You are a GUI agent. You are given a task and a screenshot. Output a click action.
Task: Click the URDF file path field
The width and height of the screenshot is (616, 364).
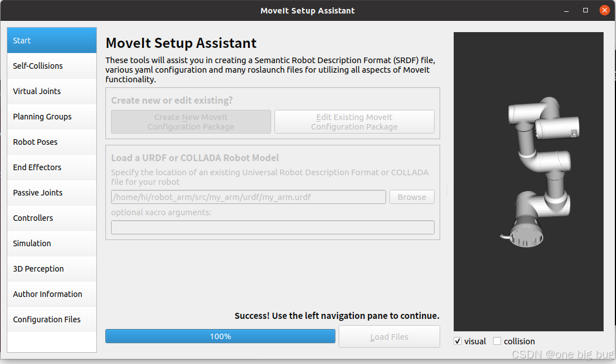click(x=249, y=197)
